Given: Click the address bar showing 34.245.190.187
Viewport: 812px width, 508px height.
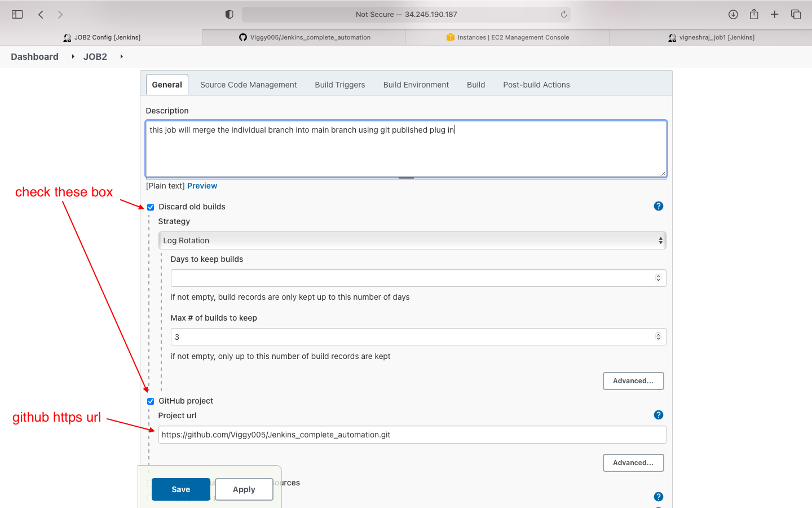Looking at the screenshot, I should click(x=406, y=15).
